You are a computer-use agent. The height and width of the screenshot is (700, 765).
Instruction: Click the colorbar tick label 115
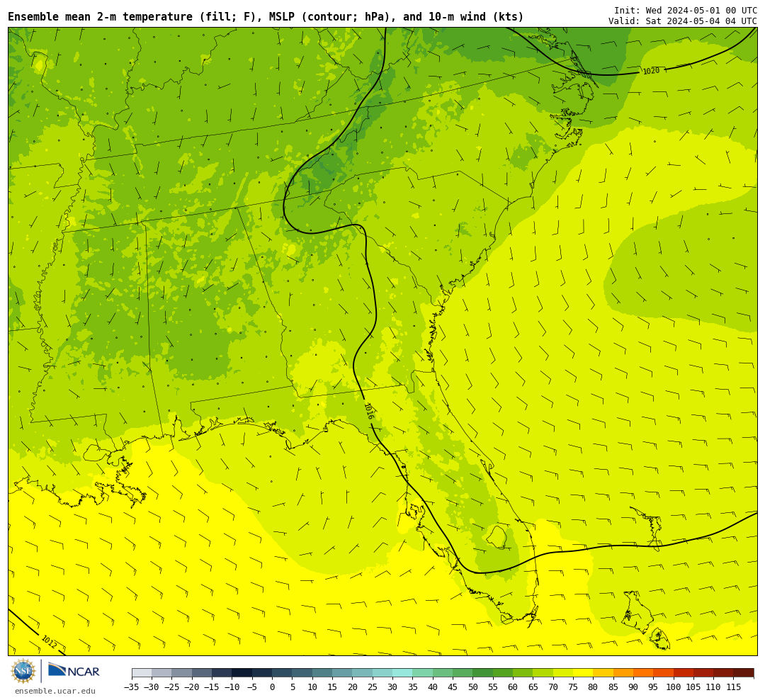point(733,687)
